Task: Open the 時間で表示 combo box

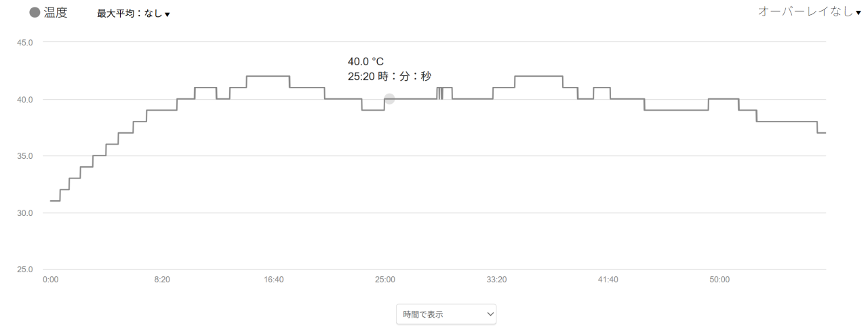Action: pos(446,314)
